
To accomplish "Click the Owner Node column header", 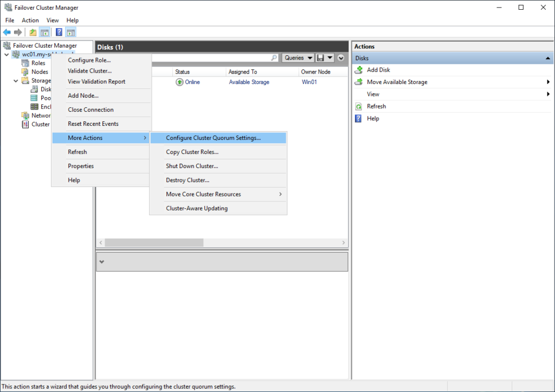I will [x=316, y=72].
